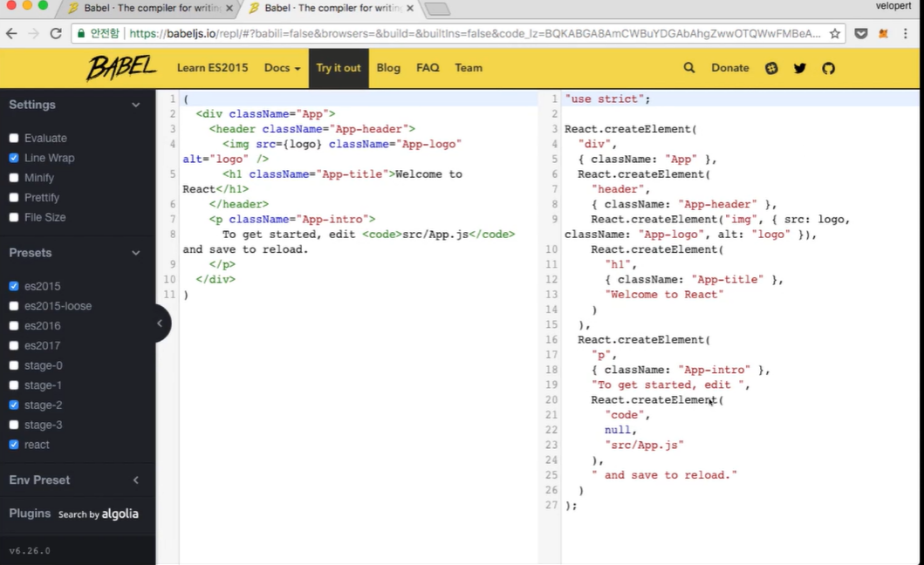
Task: Uncheck the stage-2 preset
Action: (x=14, y=405)
